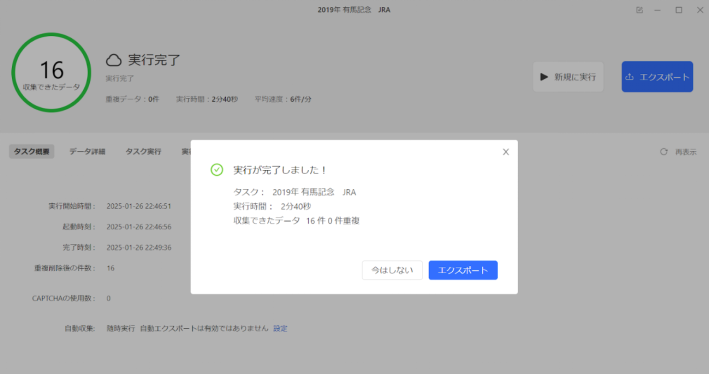Minimize the application window
Viewport: 709px width, 374px height.
click(x=657, y=10)
